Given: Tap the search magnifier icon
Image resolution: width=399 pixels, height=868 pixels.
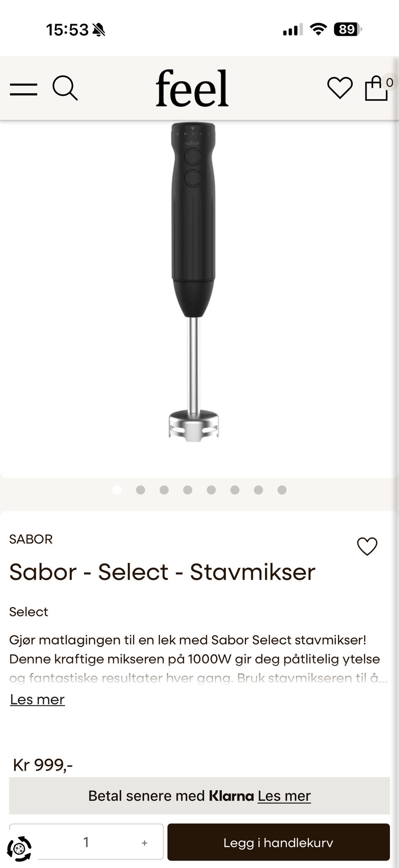Looking at the screenshot, I should click(65, 88).
